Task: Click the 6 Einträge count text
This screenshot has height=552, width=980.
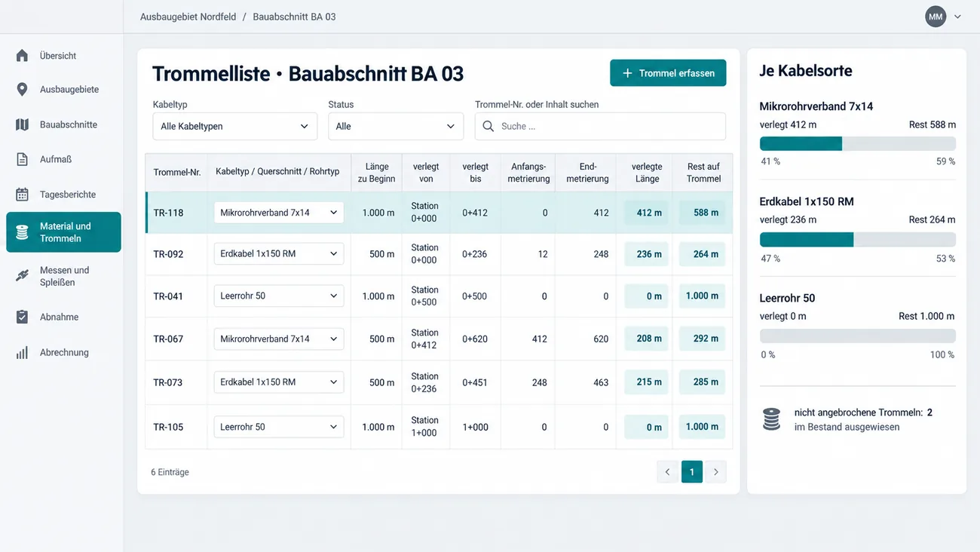Action: pos(170,472)
